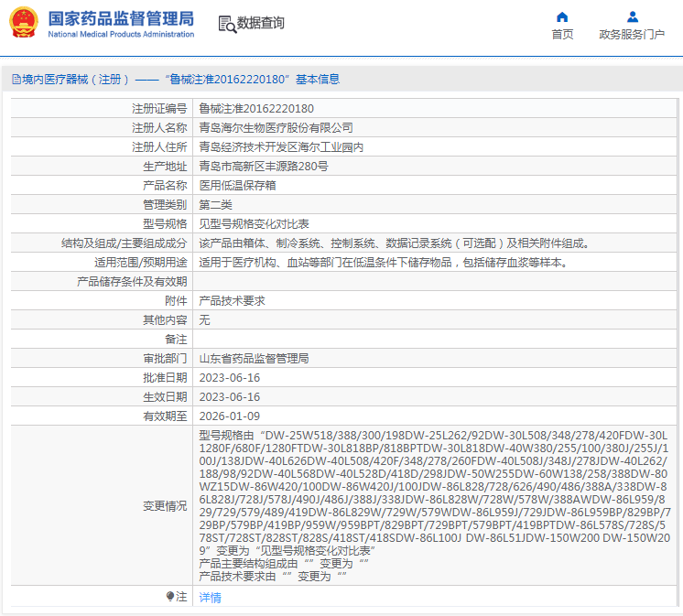
Task: Click the 产品储存条件及有效期 label
Action: pyautogui.click(x=132, y=282)
